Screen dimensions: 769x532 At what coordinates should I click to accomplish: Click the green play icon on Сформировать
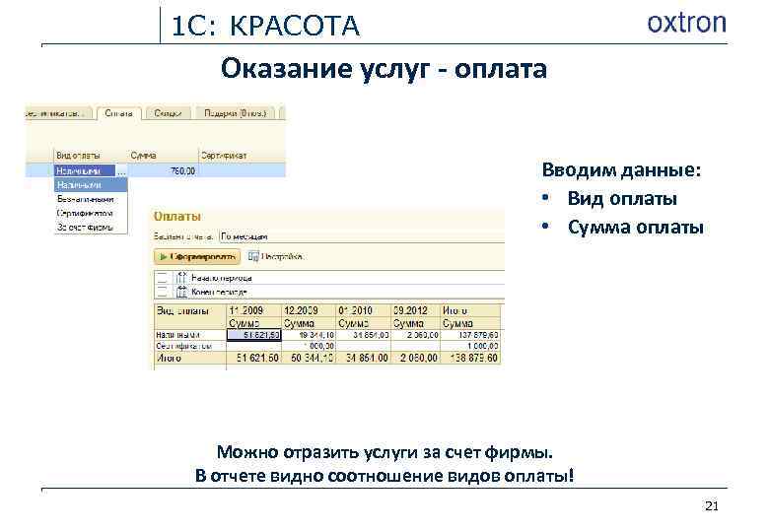(164, 257)
